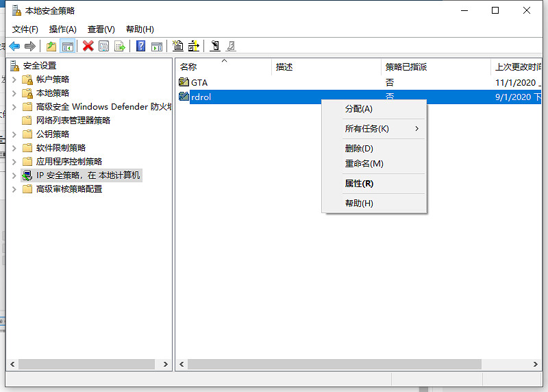Click the blue Back arrow in toolbar
Image resolution: width=548 pixels, height=392 pixels.
coord(14,46)
